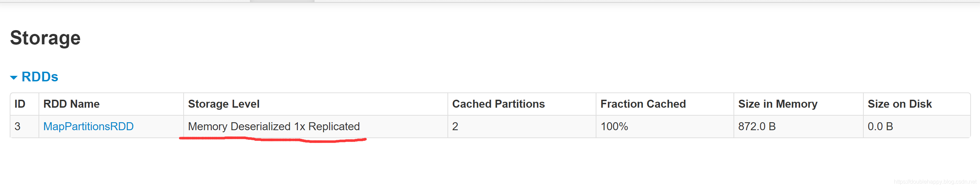980x188 pixels.
Task: Select the ID cell showing 3
Action: (x=24, y=126)
